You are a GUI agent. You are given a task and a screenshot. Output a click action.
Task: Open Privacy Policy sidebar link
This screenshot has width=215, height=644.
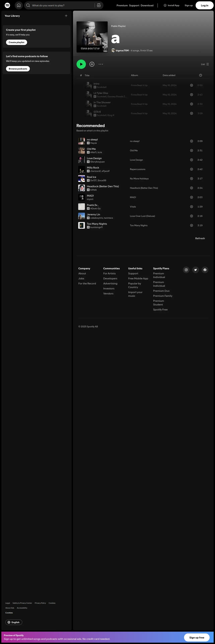(40, 603)
